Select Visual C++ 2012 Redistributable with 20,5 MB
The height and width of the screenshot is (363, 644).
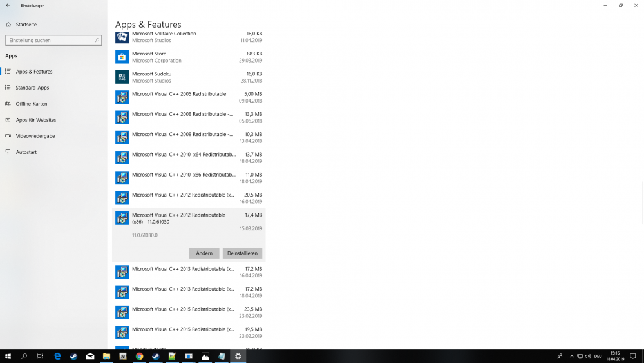pos(189,198)
